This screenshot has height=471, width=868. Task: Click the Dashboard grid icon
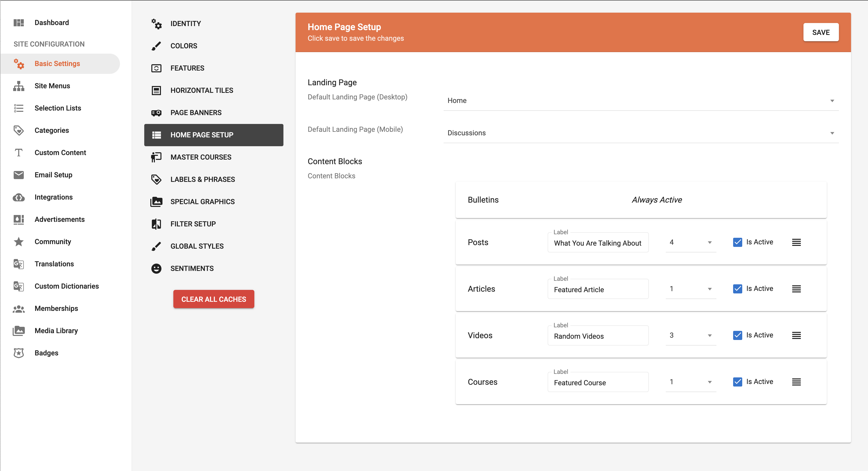(x=18, y=23)
